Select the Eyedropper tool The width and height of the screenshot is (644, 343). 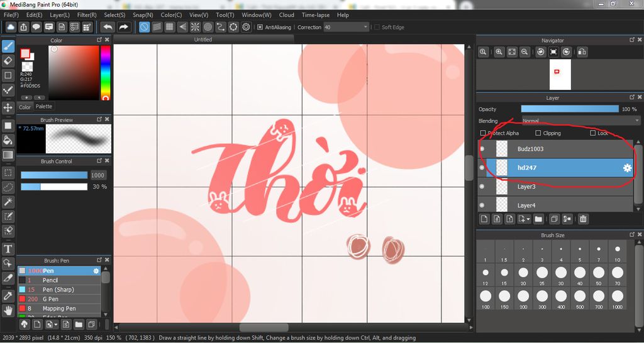point(8,295)
